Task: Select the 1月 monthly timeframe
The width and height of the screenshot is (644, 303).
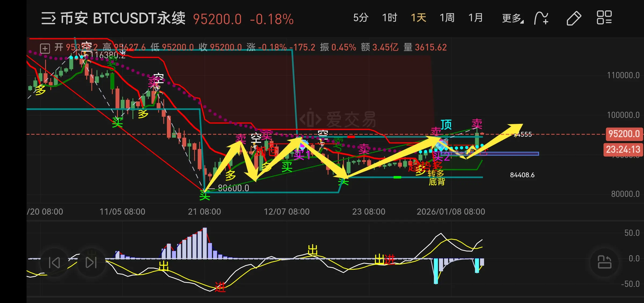Action: pos(475,18)
